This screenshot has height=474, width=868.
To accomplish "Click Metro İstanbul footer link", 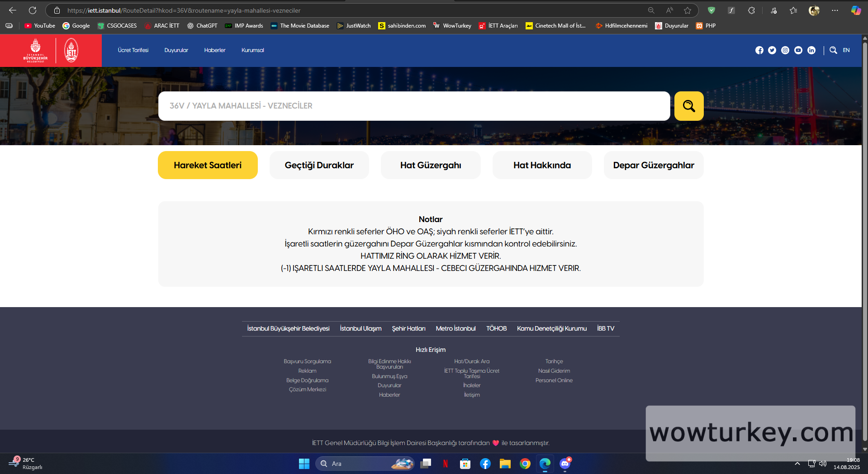I will (455, 328).
